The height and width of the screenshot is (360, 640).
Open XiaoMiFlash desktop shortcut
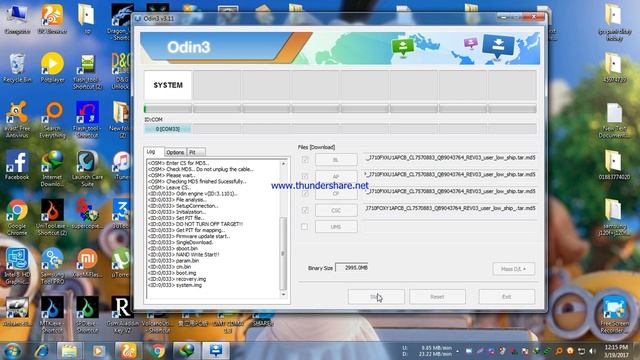(87, 263)
